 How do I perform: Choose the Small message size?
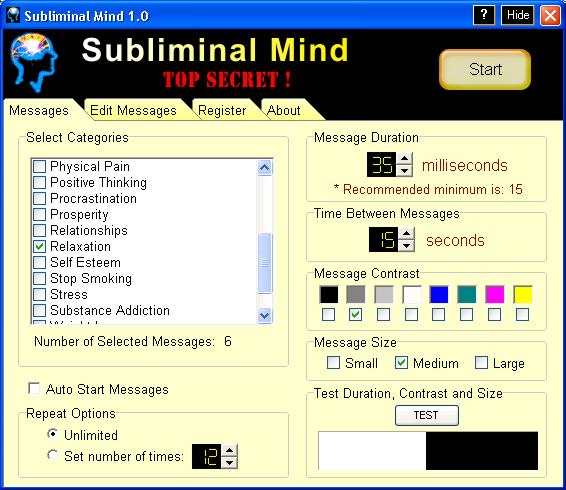pos(333,363)
